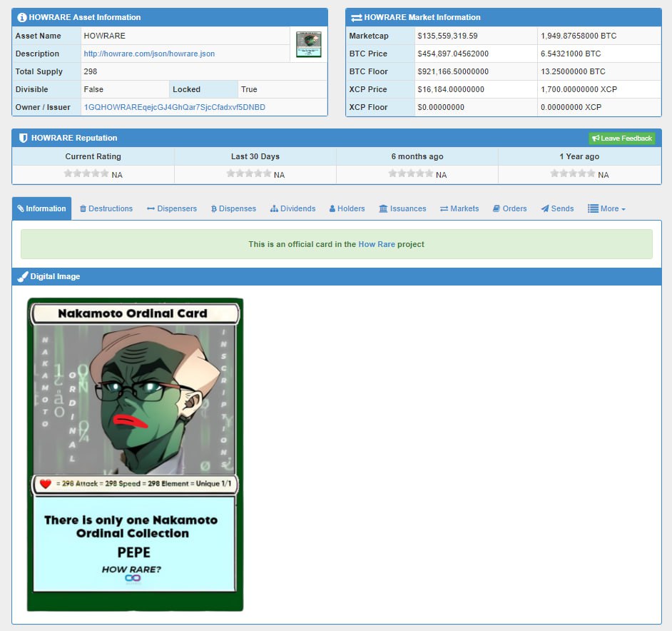Open the Issuances tab

coord(402,208)
